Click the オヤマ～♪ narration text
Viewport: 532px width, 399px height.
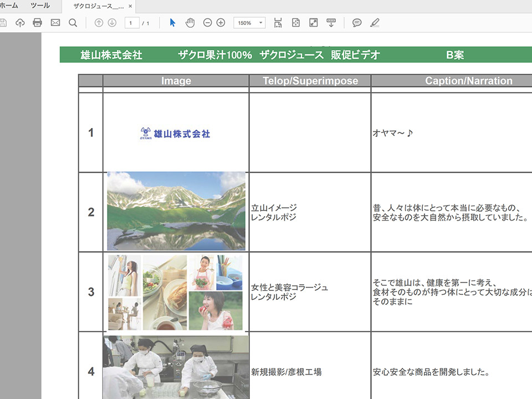pyautogui.click(x=392, y=133)
